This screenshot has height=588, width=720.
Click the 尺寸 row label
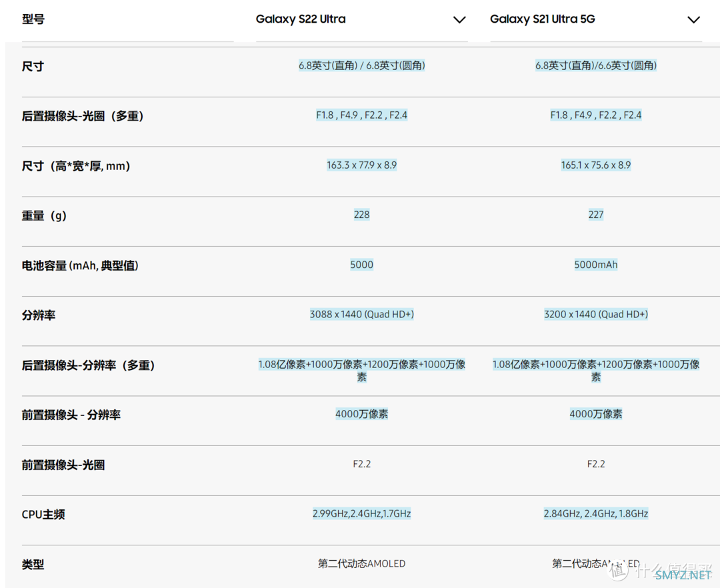tap(33, 67)
